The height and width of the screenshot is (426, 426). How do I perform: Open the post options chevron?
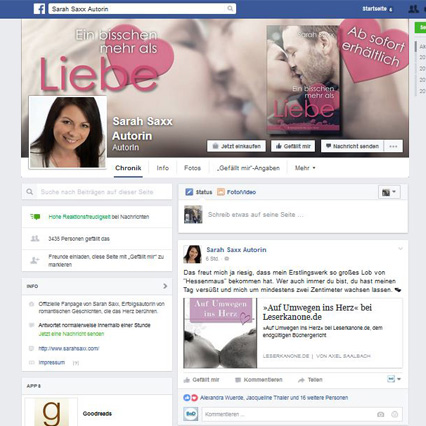400,249
